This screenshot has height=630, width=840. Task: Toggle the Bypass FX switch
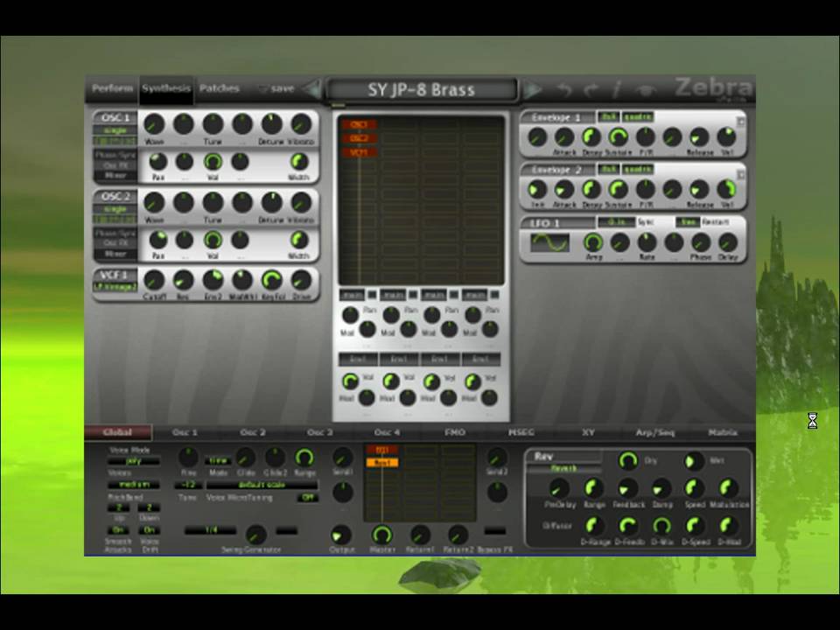click(x=494, y=531)
